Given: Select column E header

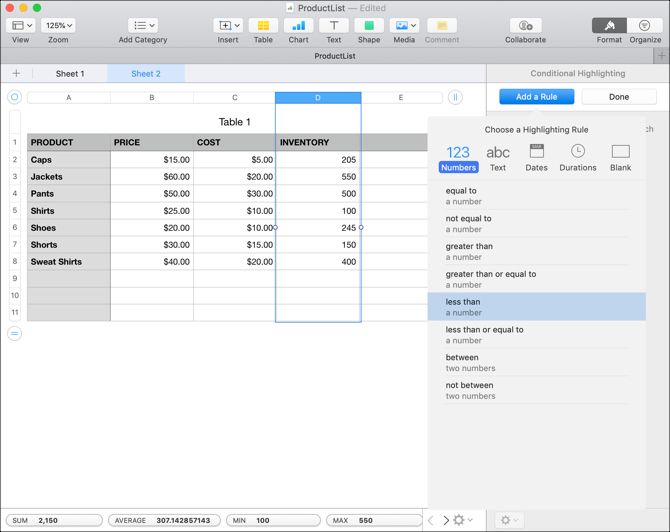Looking at the screenshot, I should click(401, 97).
